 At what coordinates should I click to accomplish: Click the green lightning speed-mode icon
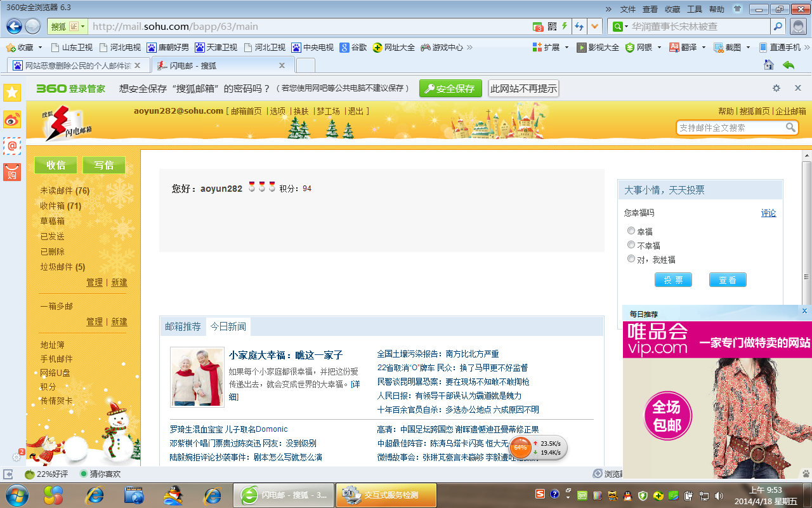coord(565,27)
